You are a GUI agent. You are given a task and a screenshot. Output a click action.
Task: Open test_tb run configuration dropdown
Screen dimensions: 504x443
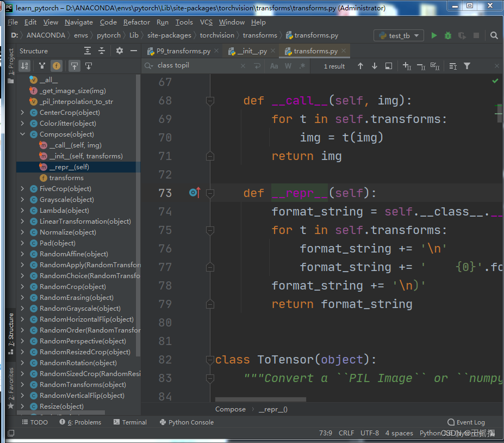tap(399, 35)
